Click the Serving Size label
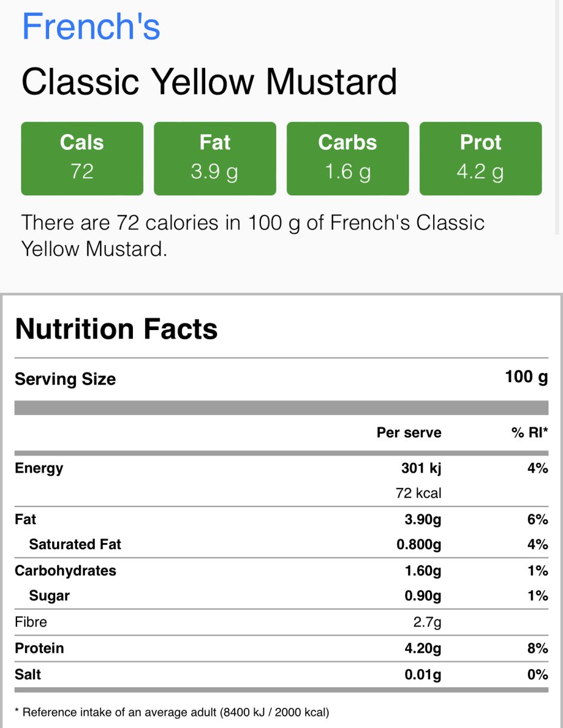Image resolution: width=563 pixels, height=728 pixels. 65,379
